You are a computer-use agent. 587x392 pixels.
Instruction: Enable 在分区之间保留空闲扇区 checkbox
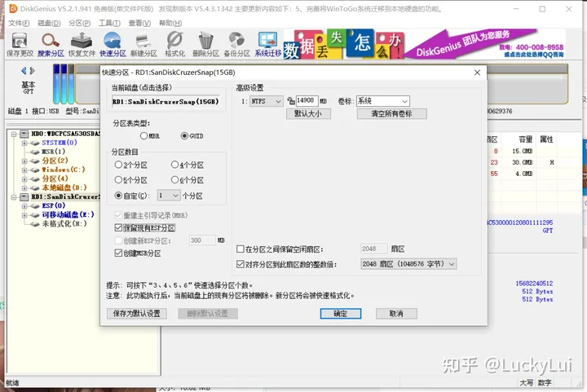click(x=240, y=249)
